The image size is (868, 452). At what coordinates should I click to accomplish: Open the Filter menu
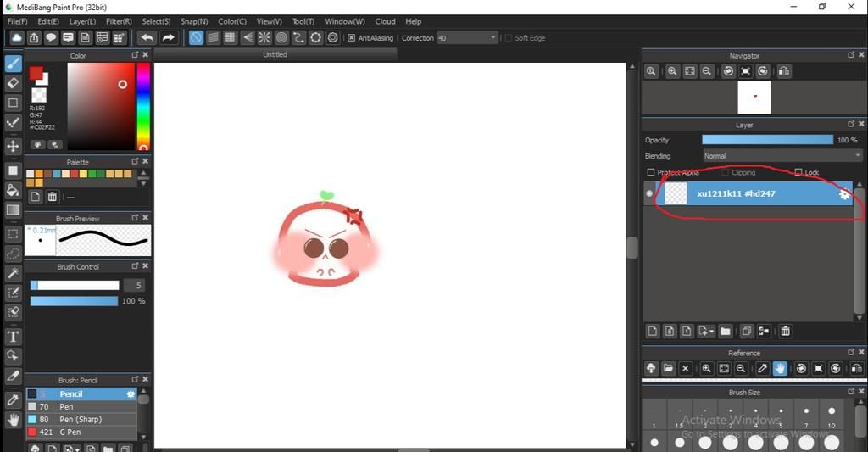(119, 21)
